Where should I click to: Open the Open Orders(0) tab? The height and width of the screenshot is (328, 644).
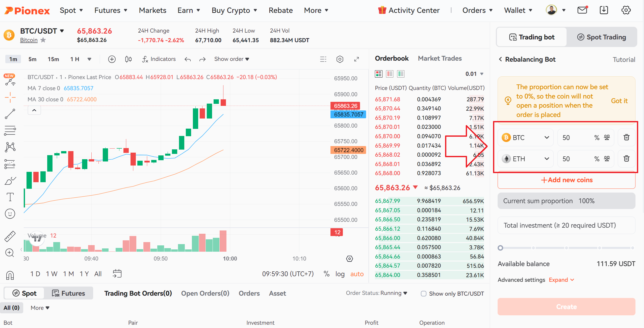pyautogui.click(x=205, y=293)
